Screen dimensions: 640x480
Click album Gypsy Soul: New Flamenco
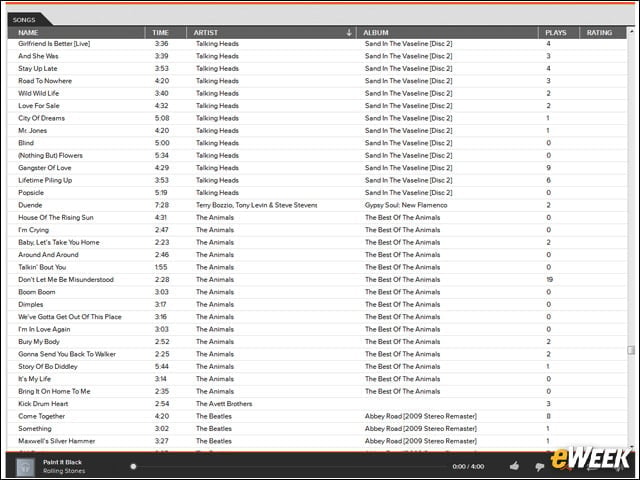406,205
